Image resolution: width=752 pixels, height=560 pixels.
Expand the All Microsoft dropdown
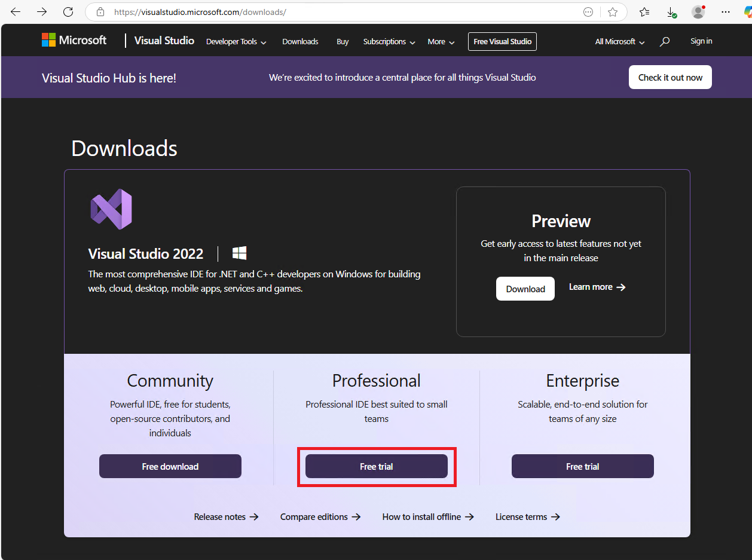tap(620, 42)
